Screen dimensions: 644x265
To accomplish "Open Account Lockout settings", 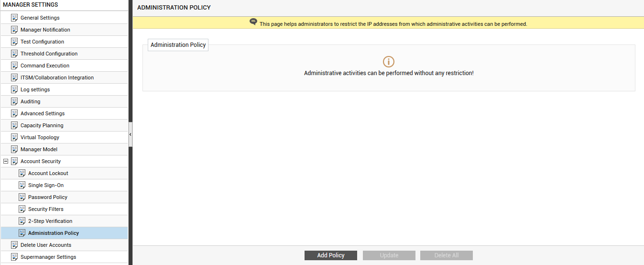I will 48,173.
